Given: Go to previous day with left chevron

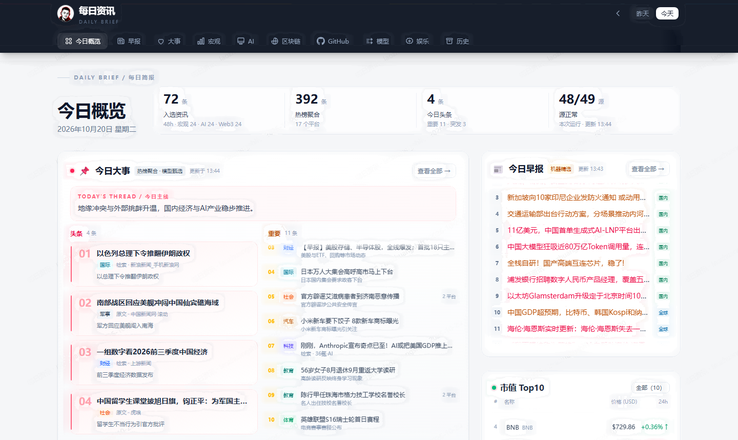Looking at the screenshot, I should [618, 14].
